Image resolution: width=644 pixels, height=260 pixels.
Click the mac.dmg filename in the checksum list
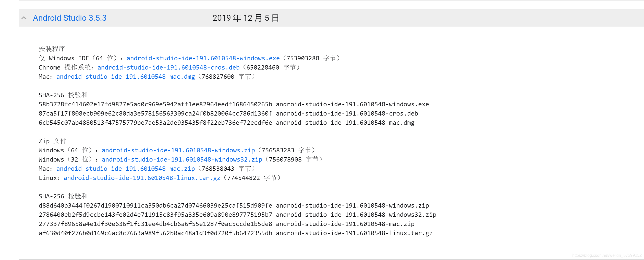pos(345,123)
